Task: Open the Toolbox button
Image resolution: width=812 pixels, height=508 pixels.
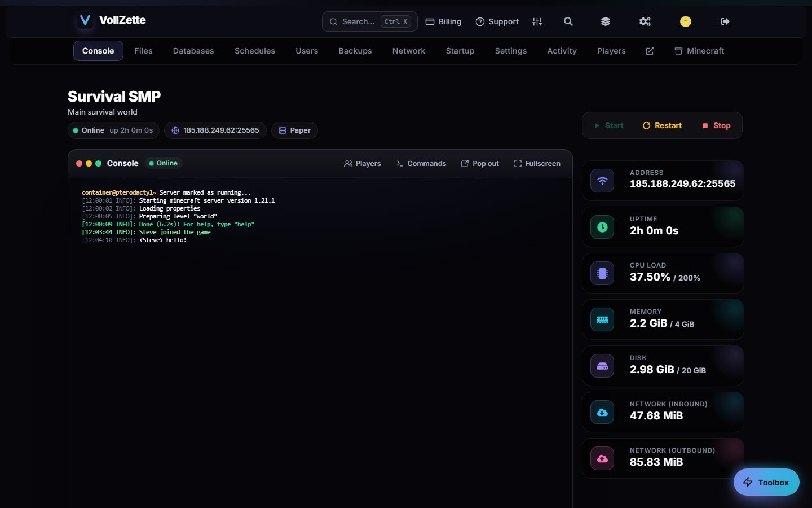Action: coord(766,482)
